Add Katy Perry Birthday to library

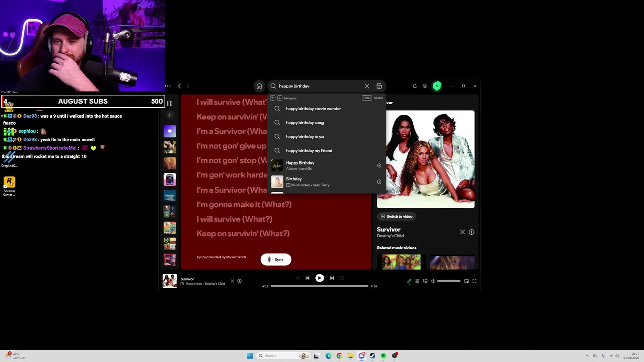(x=379, y=182)
